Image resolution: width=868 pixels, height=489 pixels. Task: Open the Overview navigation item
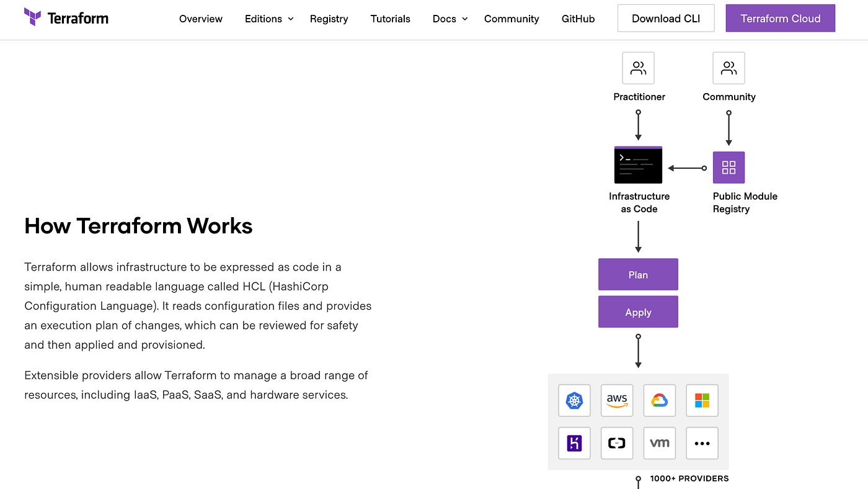[x=200, y=19]
